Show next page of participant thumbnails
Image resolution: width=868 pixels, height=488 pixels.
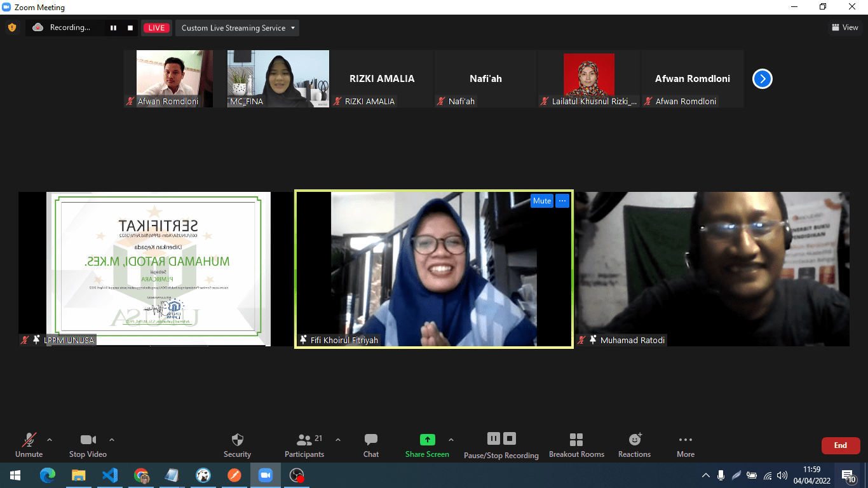pos(762,79)
